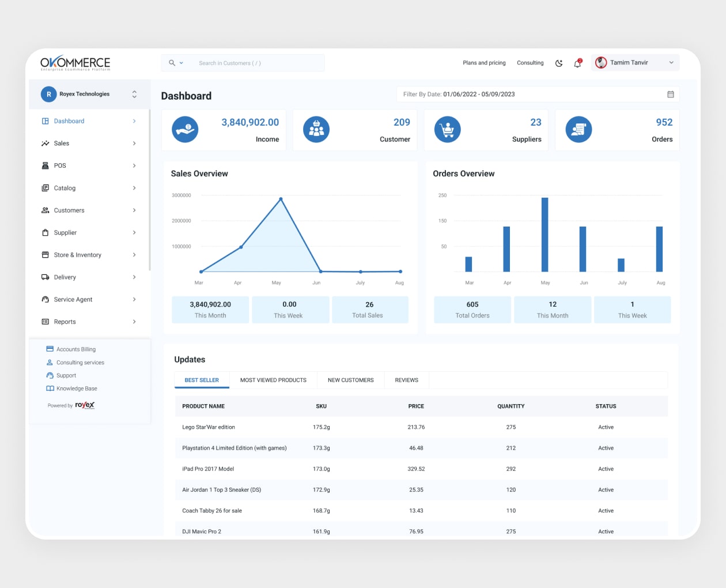
Task: Click the Customers sidebar icon
Action: (46, 210)
